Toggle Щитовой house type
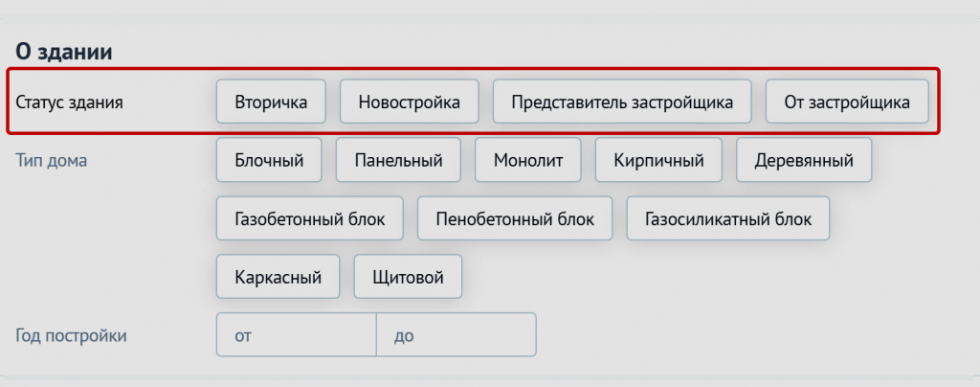The width and height of the screenshot is (980, 387). point(409,278)
